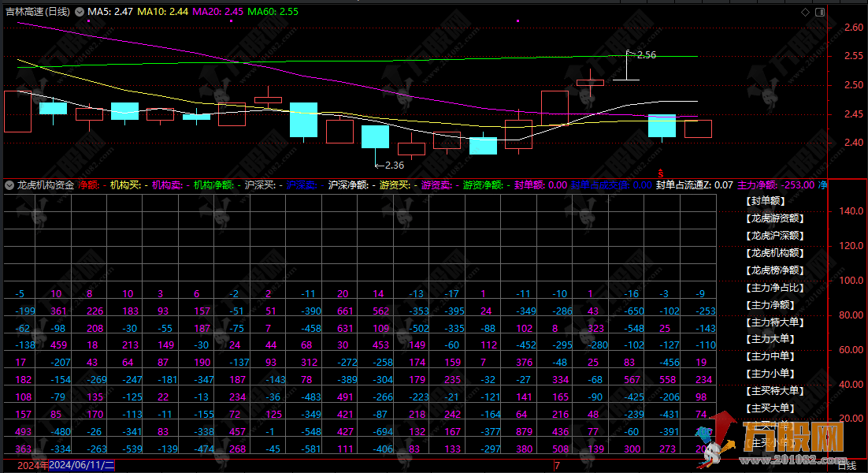The image size is (868, 473).
Task: Toggle the side panel icon at chart top-right
Action: [x=820, y=12]
